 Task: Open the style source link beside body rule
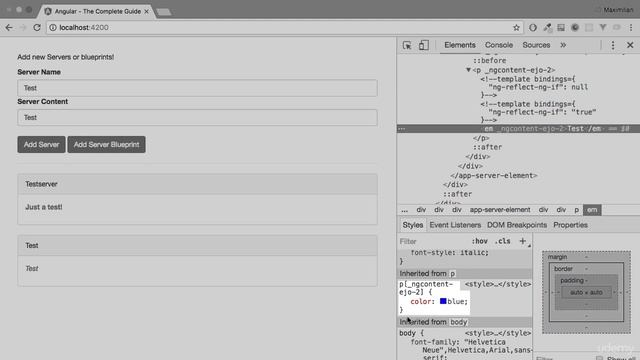[498, 333]
